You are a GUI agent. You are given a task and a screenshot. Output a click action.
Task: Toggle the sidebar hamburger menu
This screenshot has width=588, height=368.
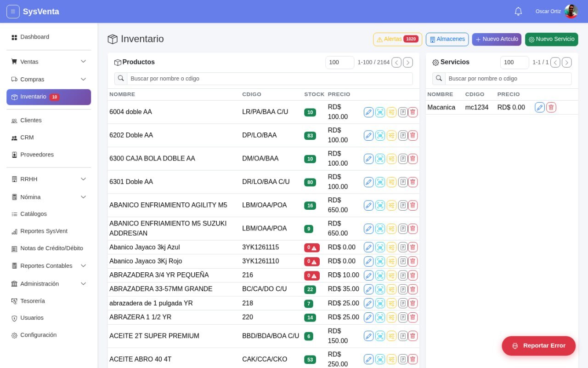[13, 11]
